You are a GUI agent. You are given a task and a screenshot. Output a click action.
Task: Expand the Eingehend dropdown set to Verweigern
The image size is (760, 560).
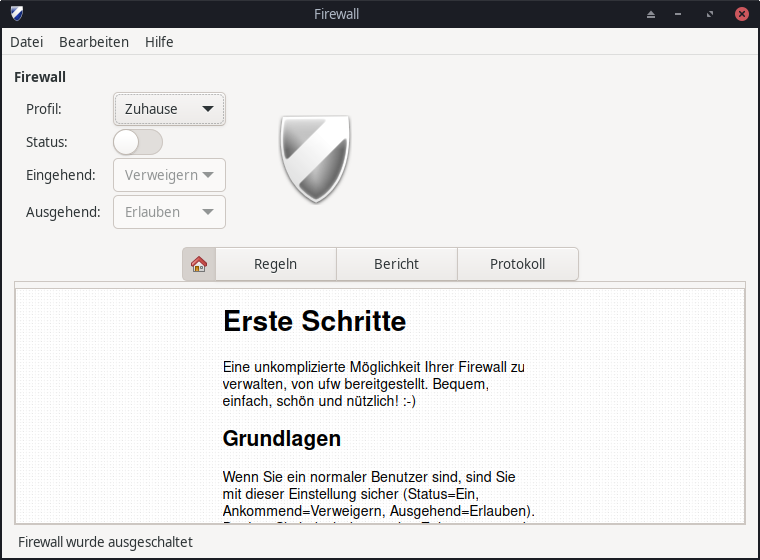pos(169,175)
